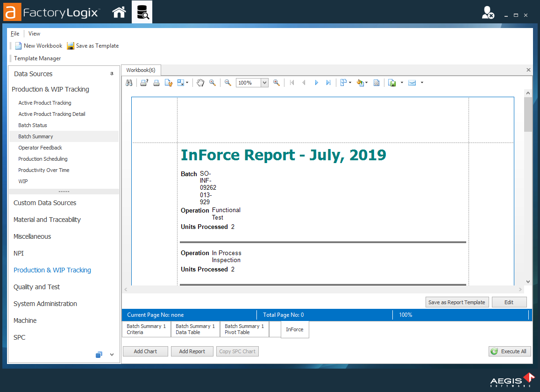Click the quick print icon
This screenshot has height=392, width=540.
click(156, 83)
